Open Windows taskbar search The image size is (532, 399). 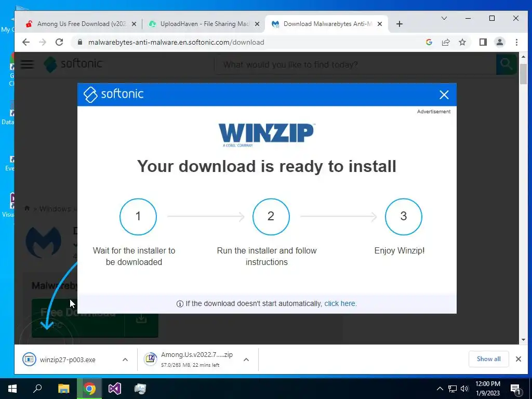pos(37,389)
